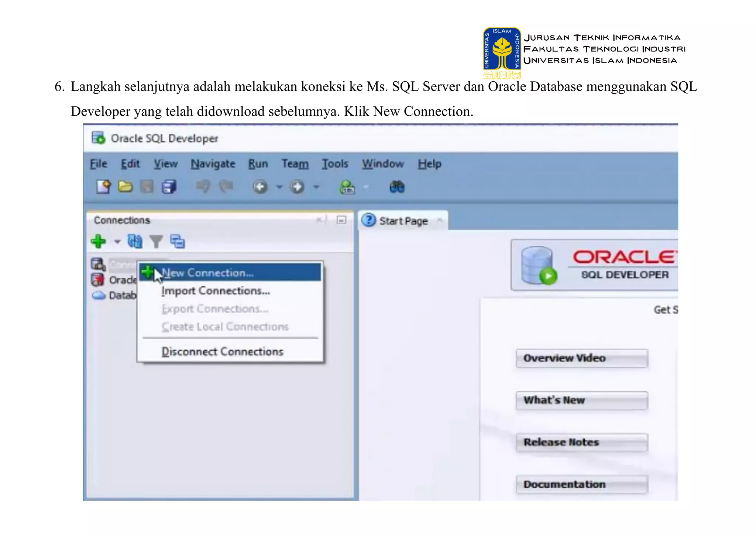Open the Edit menu
Screen dimensions: 756x535
point(130,163)
